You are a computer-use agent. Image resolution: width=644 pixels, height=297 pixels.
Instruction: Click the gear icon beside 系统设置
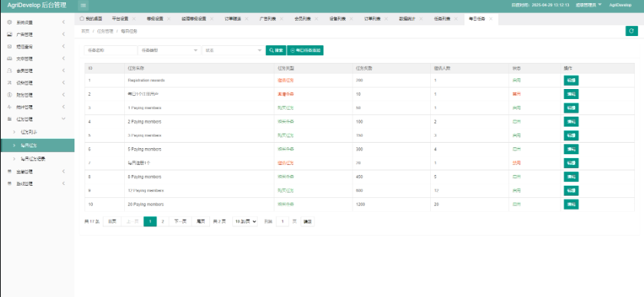(9, 22)
